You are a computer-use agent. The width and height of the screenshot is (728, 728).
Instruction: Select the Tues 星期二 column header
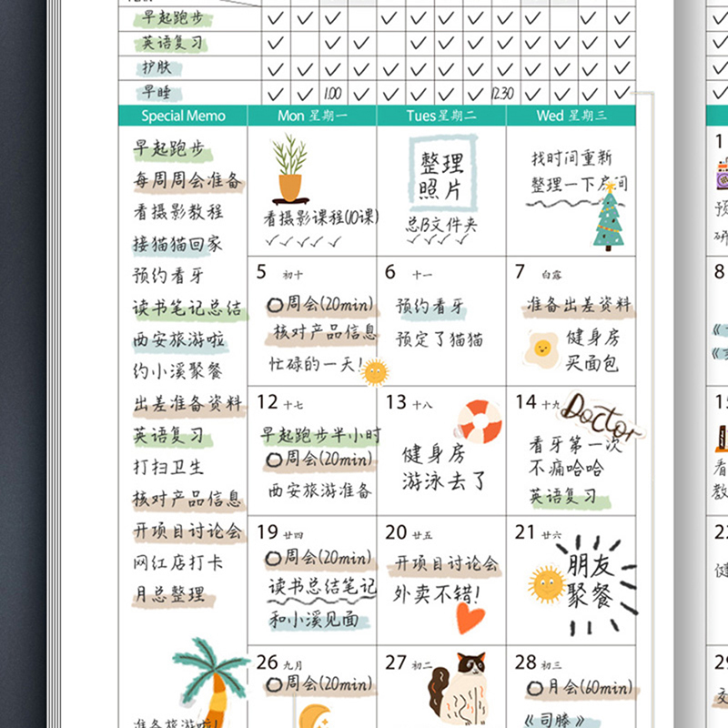pyautogui.click(x=441, y=116)
